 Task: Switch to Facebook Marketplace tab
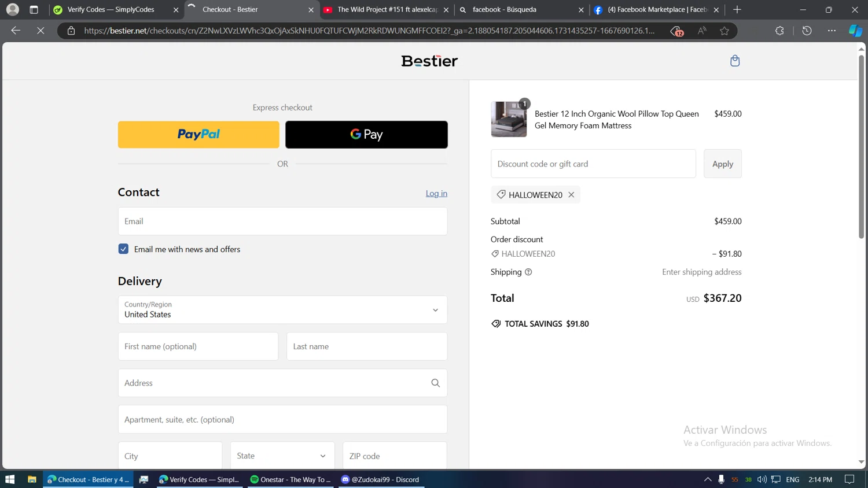click(x=656, y=10)
